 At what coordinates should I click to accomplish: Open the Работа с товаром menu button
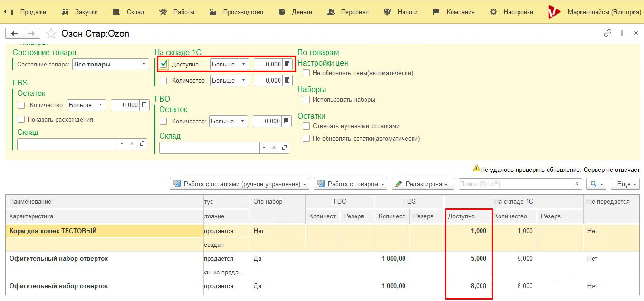point(351,184)
